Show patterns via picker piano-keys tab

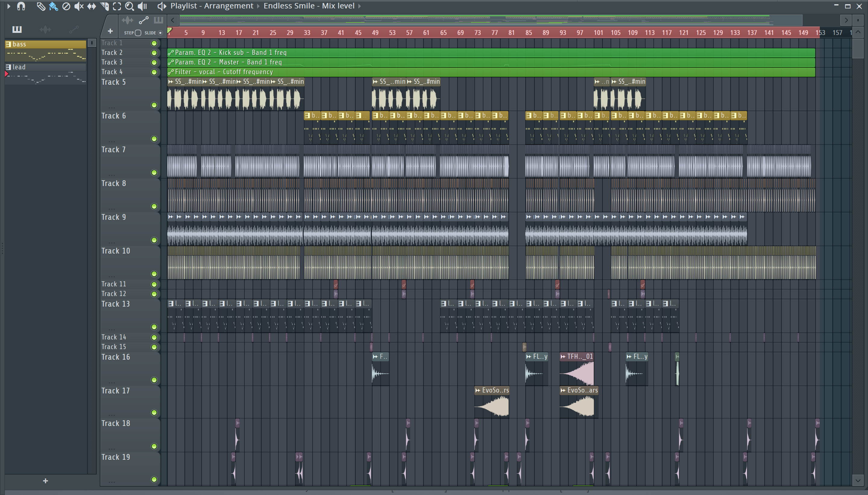click(x=17, y=29)
